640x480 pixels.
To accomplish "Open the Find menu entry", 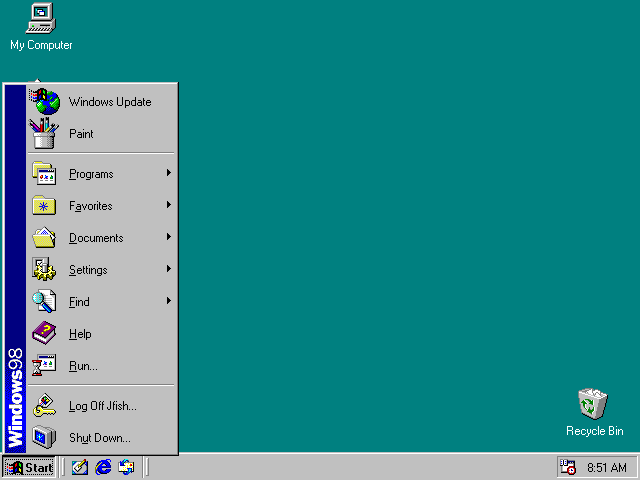I will [102, 301].
